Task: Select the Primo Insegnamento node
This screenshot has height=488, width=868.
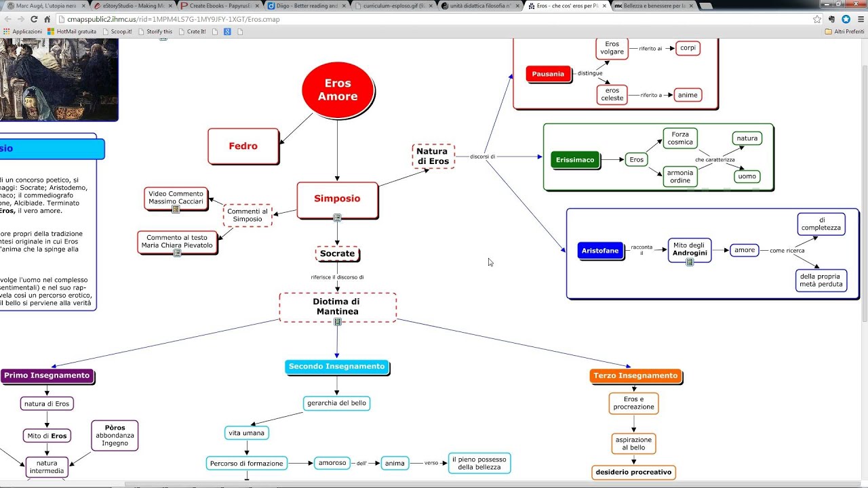Action: (47, 375)
